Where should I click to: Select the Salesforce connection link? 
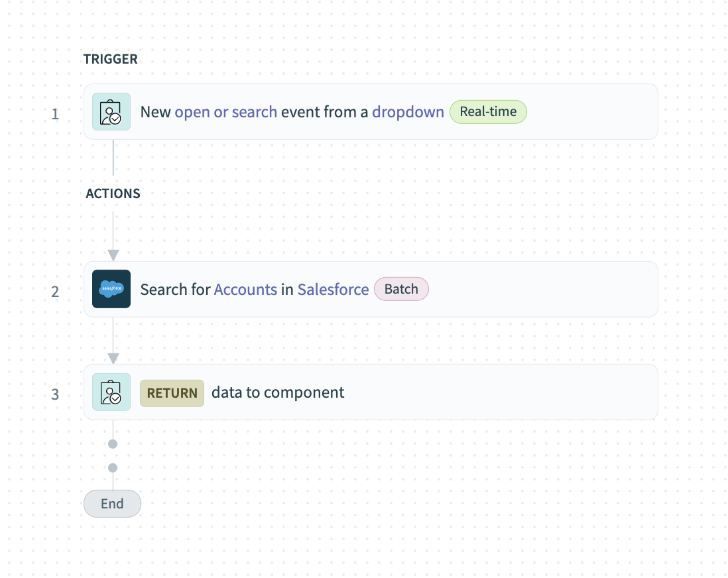(333, 289)
